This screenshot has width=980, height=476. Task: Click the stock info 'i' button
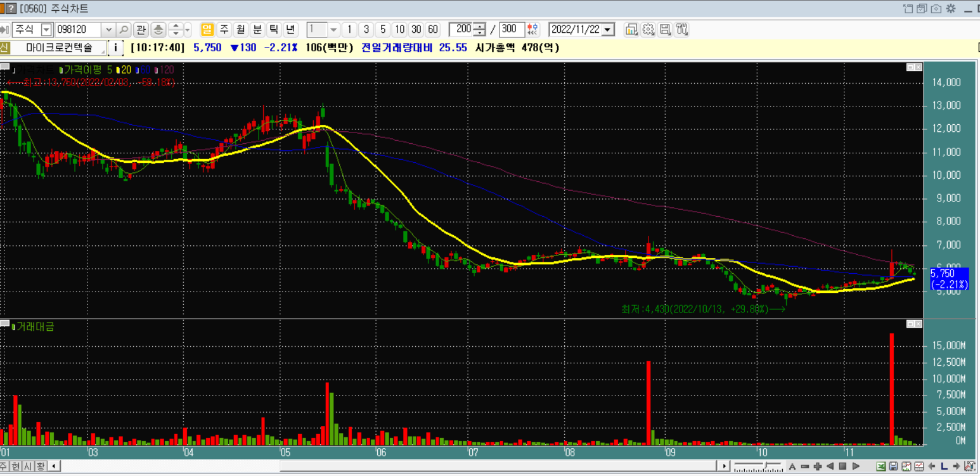pos(115,48)
